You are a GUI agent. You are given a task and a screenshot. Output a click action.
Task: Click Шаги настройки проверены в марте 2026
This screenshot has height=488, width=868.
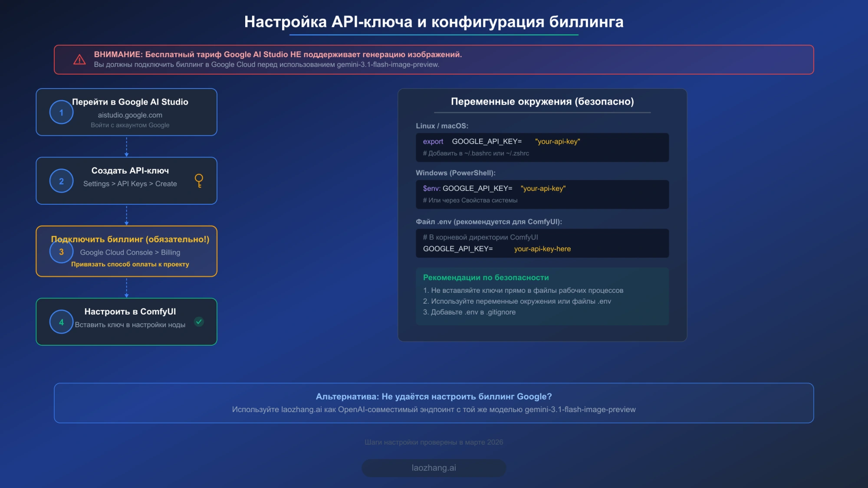[434, 442]
